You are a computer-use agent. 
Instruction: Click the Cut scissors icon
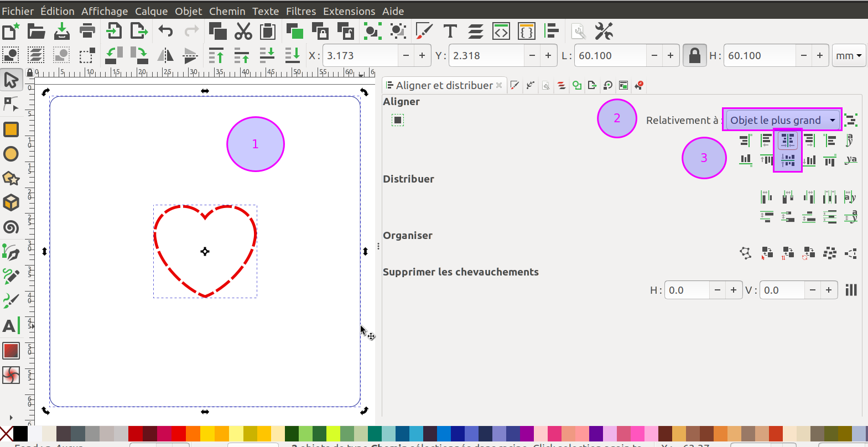[243, 32]
